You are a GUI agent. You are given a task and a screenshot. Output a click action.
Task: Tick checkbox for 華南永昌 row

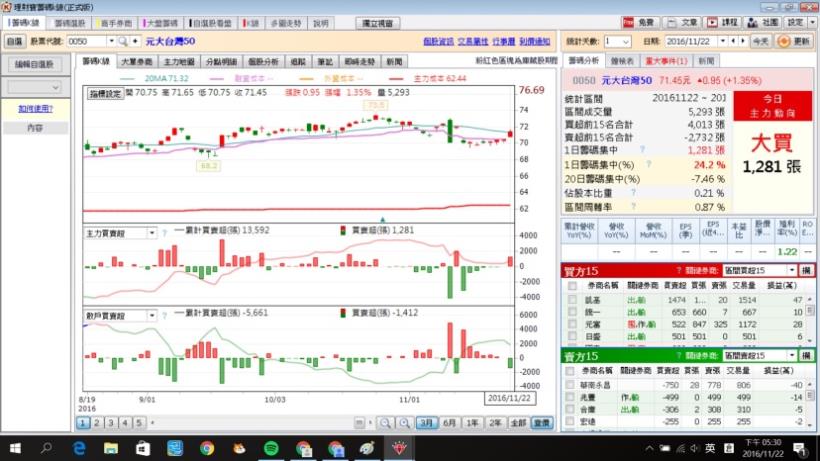(x=570, y=385)
